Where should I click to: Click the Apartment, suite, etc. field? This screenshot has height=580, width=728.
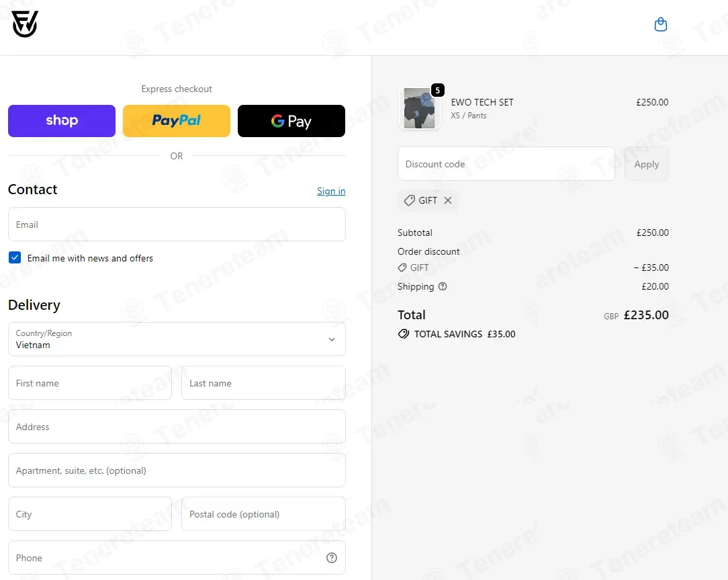point(177,470)
